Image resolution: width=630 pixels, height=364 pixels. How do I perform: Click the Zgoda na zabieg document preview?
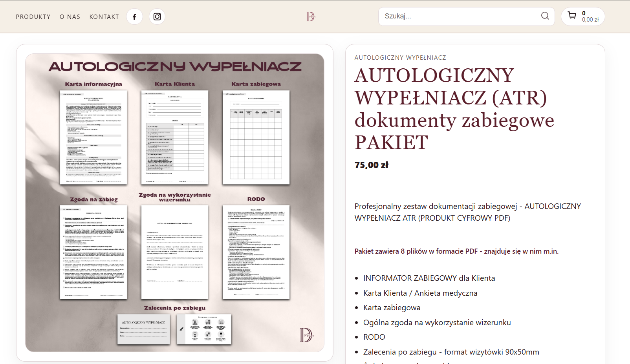(x=93, y=252)
